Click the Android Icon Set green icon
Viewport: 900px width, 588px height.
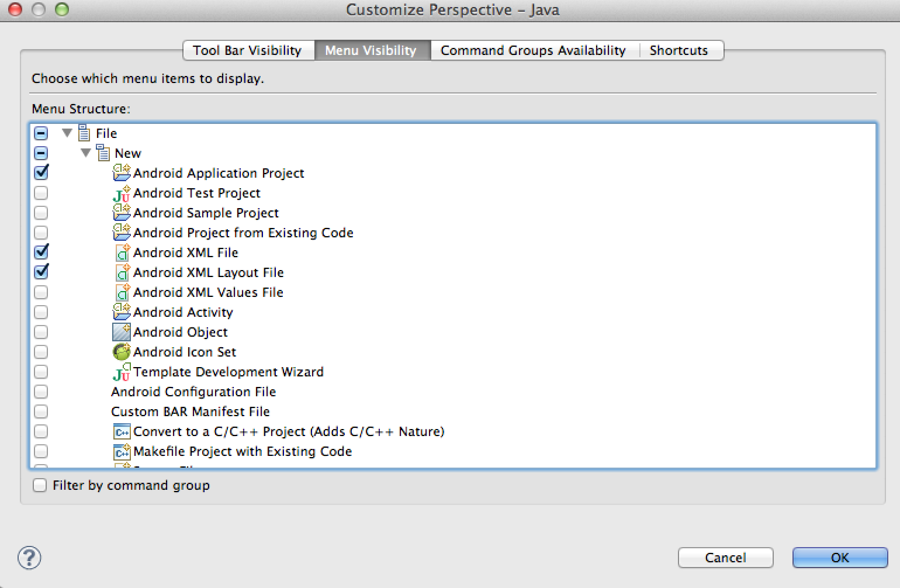pos(122,352)
